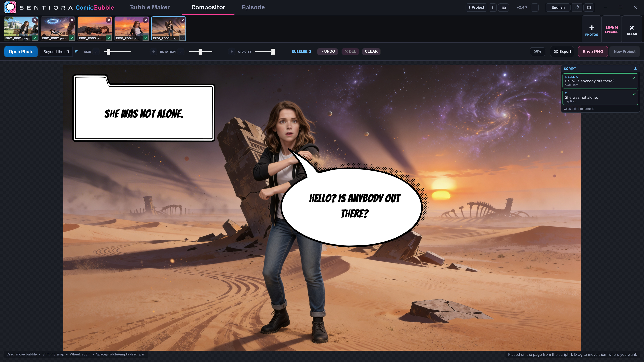Remove EP01_P002.png with its X icon
The image size is (644, 362).
[72, 20]
